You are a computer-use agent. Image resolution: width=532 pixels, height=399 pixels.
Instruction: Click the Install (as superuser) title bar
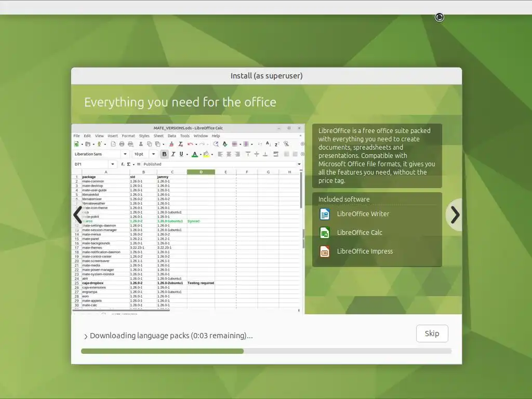[x=267, y=76]
